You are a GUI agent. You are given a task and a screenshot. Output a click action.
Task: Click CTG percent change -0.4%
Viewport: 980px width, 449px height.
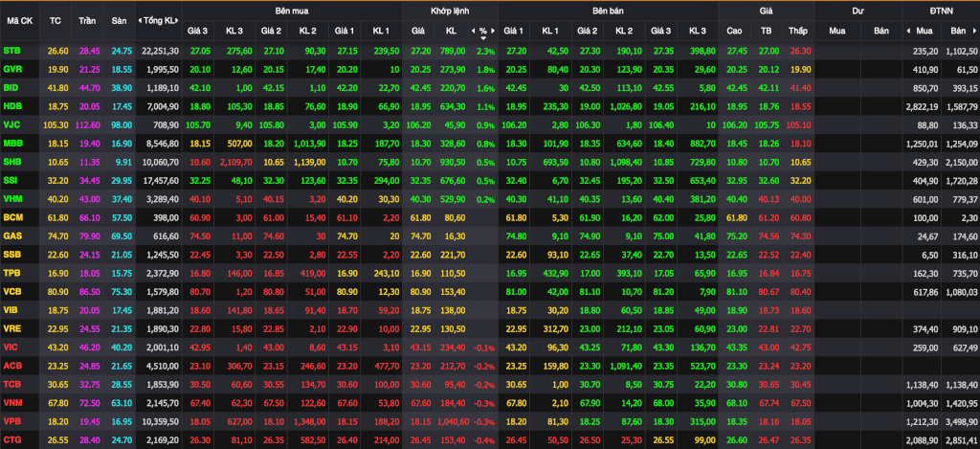[x=484, y=440]
